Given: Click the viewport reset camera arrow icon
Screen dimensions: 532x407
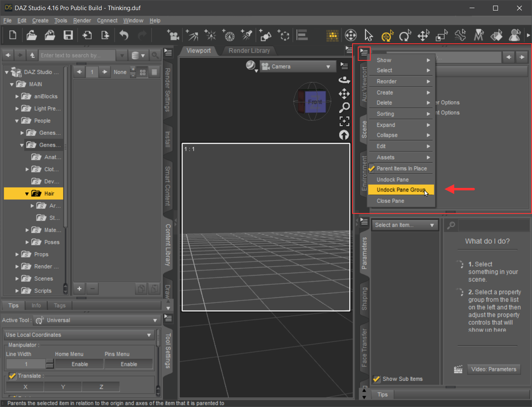Looking at the screenshot, I should click(344, 135).
